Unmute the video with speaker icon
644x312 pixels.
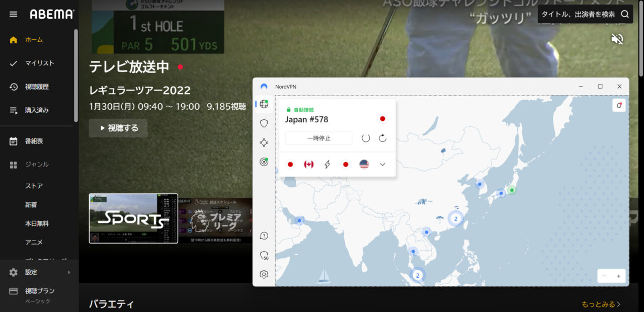pyautogui.click(x=617, y=39)
